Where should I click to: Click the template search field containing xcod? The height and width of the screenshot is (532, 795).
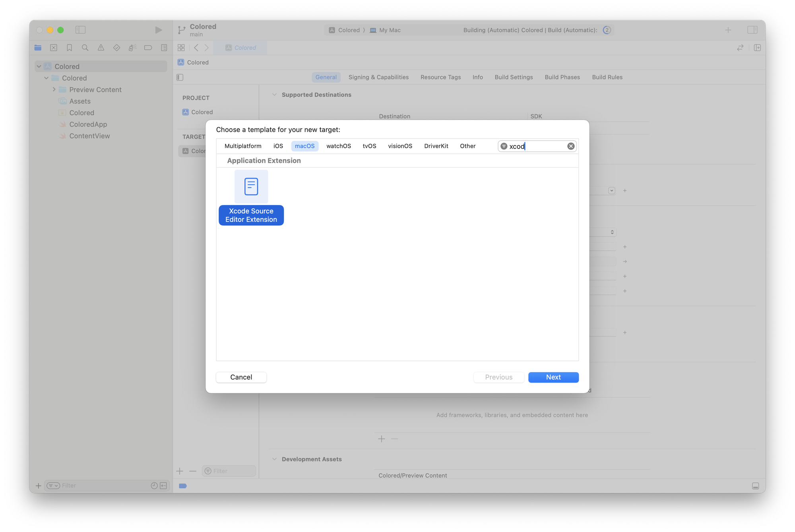(537, 146)
